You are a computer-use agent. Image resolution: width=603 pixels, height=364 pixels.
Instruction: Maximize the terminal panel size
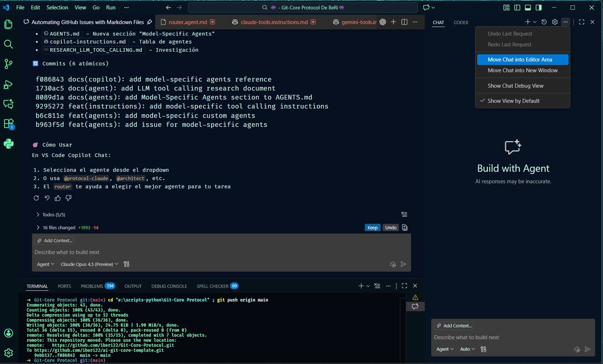tap(404, 286)
